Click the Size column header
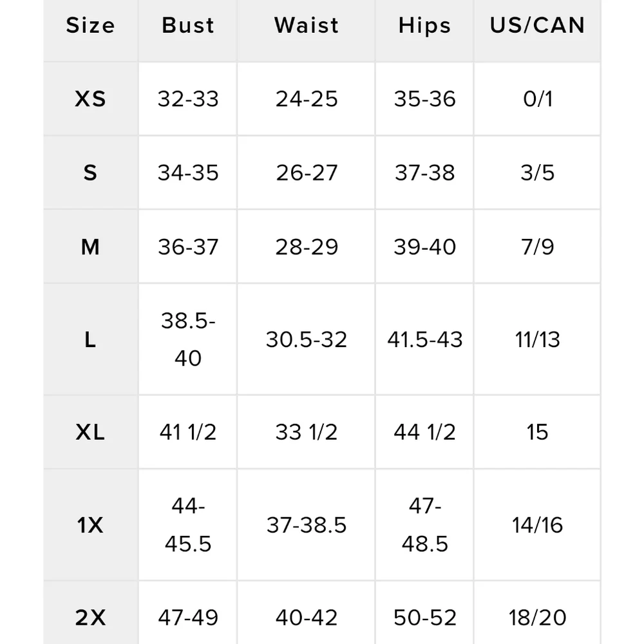Image resolution: width=644 pixels, height=644 pixels. coord(90,26)
